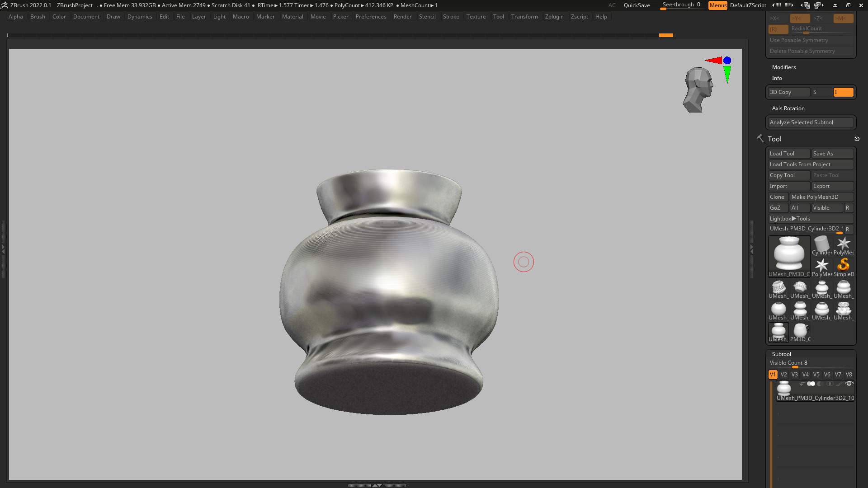Screen dimensions: 868x488
Task: Select the star PolyMesh tool in top row
Action: [x=844, y=246]
